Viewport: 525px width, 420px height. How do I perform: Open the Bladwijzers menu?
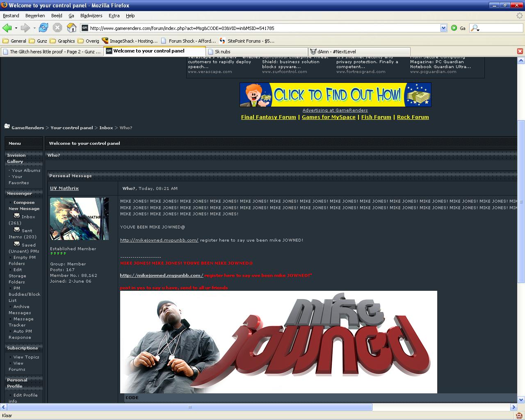click(91, 16)
